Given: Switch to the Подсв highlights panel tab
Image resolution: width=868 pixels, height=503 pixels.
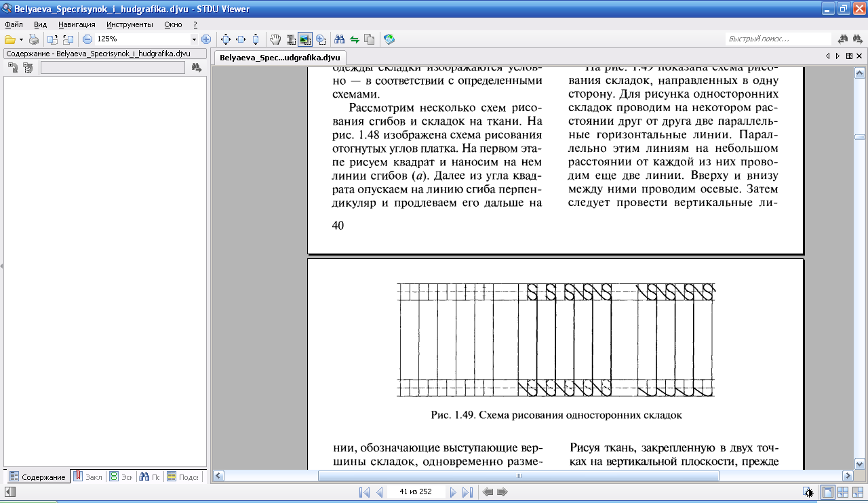Looking at the screenshot, I should 183,477.
